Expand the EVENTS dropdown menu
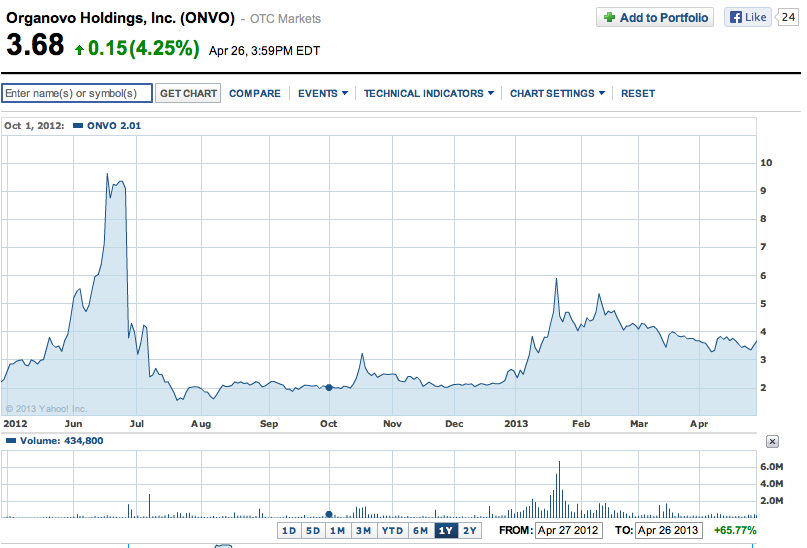Screen dimensions: 807x548 323,94
